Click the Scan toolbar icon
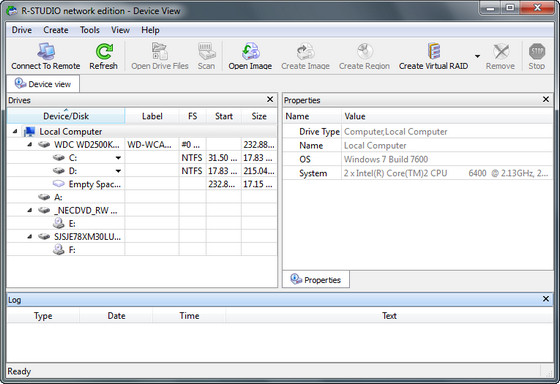The image size is (560, 384). click(x=206, y=51)
